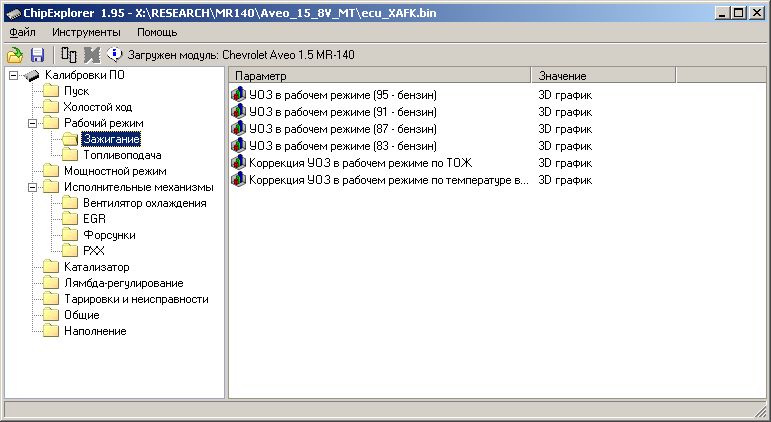The width and height of the screenshot is (771, 422).
Task: Select УОЗ в рабочем режиме (95 - бензин)
Action: click(x=343, y=95)
